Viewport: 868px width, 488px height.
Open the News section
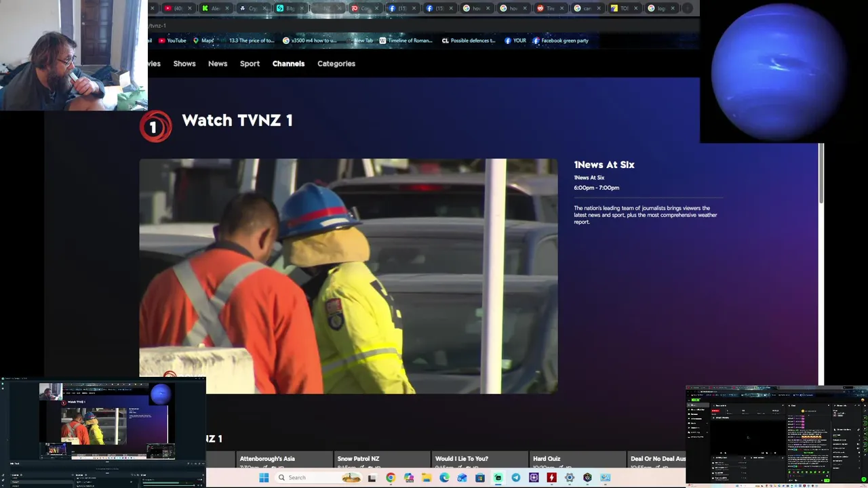[218, 64]
